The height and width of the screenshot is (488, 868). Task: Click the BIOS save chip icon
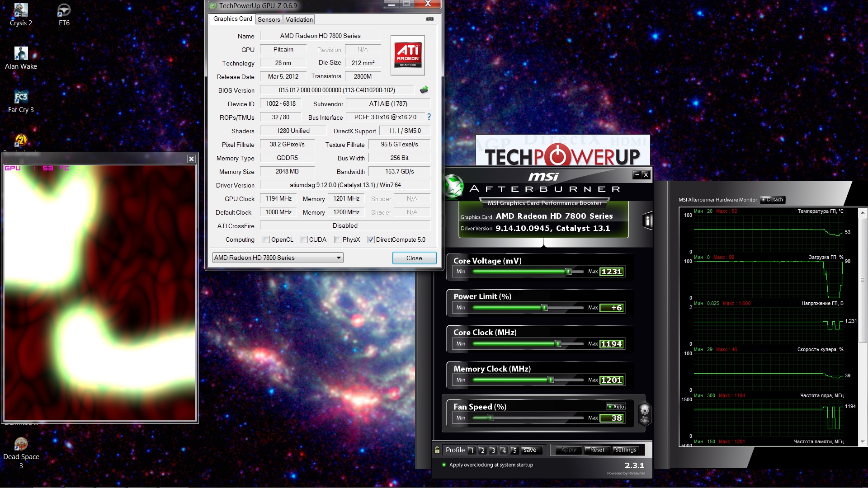(424, 90)
